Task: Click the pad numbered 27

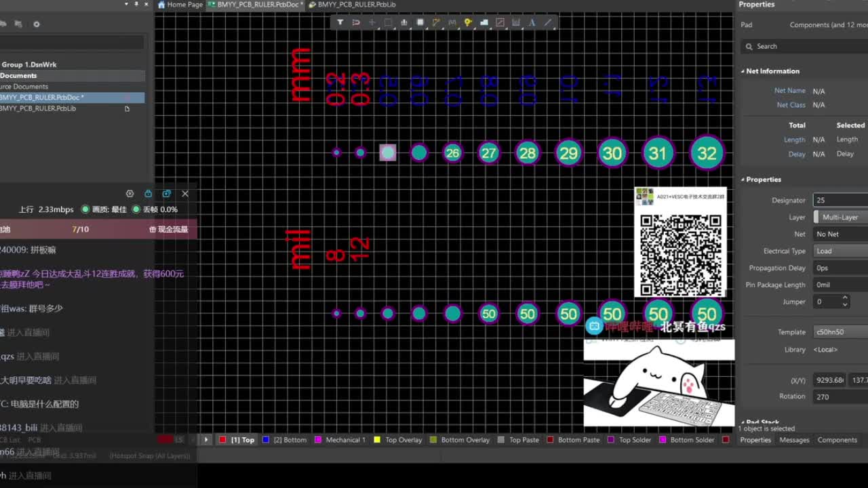Action: tap(488, 152)
